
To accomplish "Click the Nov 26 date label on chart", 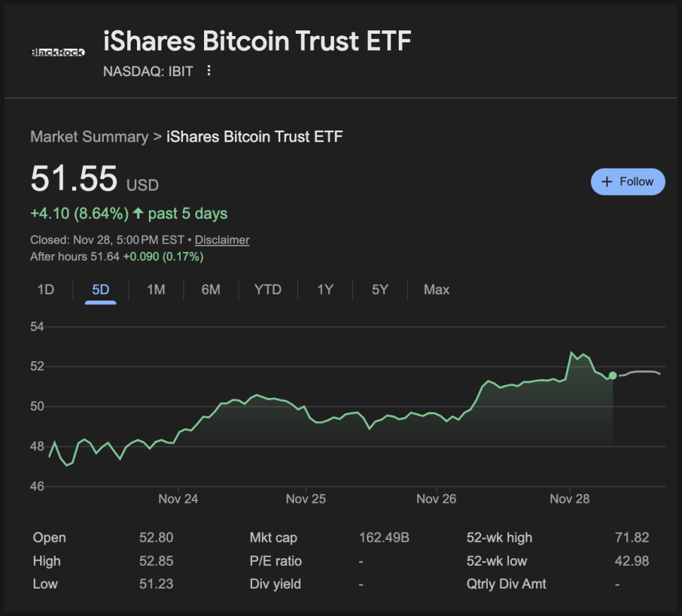I will 436,499.
